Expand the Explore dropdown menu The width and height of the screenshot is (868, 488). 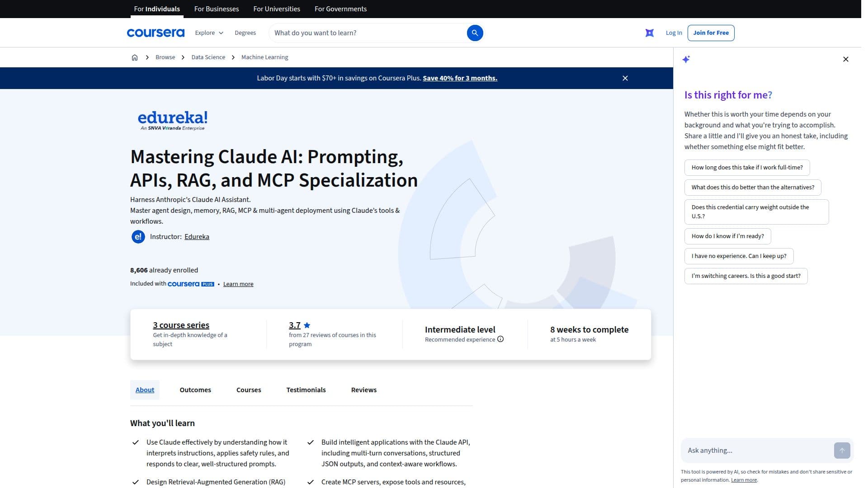[209, 33]
